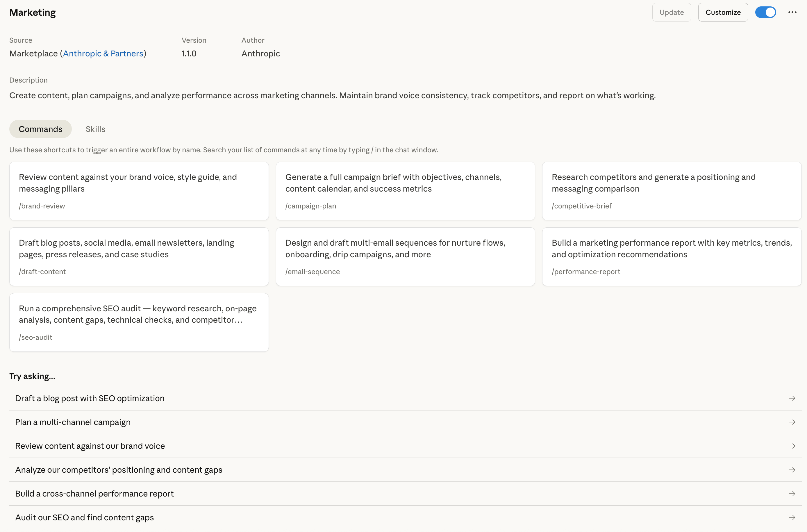Open the three-dot more options menu

pos(792,12)
